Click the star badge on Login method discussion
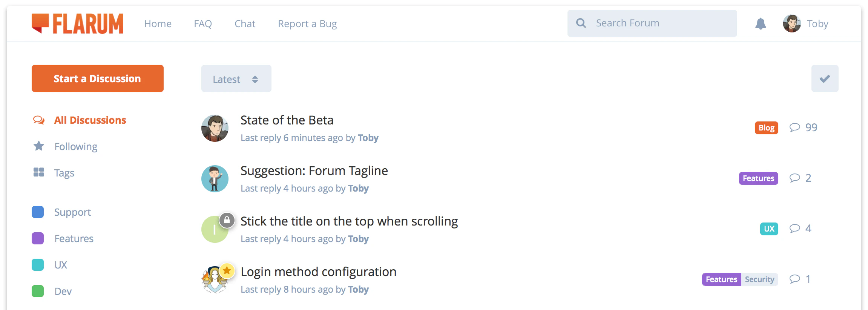The height and width of the screenshot is (310, 868). (x=227, y=270)
